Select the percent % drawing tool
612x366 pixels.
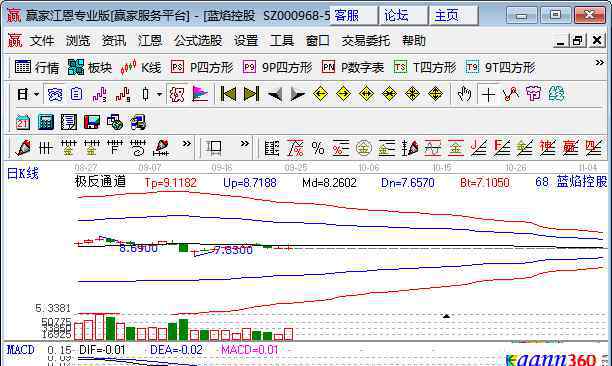(318, 148)
